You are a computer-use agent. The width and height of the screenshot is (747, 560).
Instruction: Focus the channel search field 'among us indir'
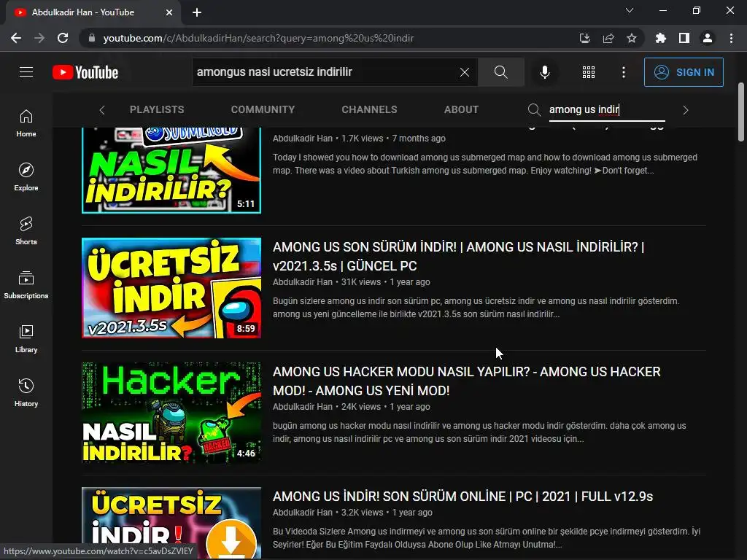[x=607, y=109]
